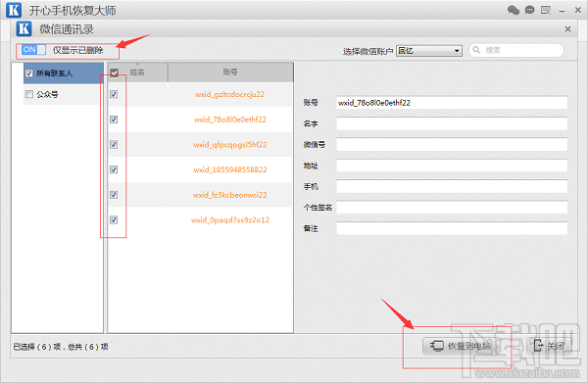Sort by the 姓名 column header

(137, 72)
